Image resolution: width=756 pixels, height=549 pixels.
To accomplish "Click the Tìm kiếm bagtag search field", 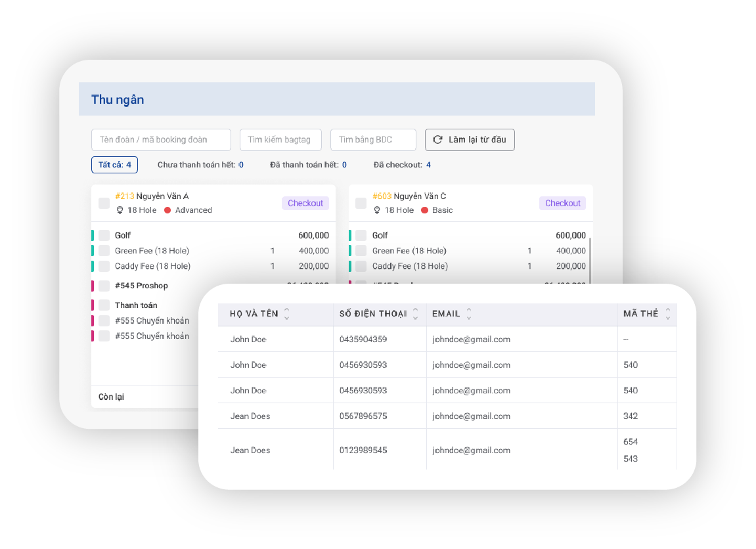I will (x=280, y=140).
